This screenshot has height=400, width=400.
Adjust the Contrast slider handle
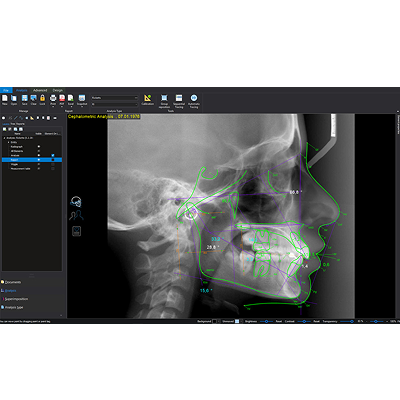click(x=304, y=321)
